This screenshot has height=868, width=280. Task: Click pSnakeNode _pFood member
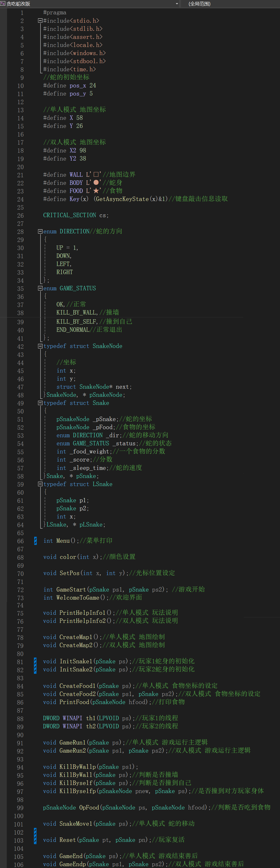(86, 427)
